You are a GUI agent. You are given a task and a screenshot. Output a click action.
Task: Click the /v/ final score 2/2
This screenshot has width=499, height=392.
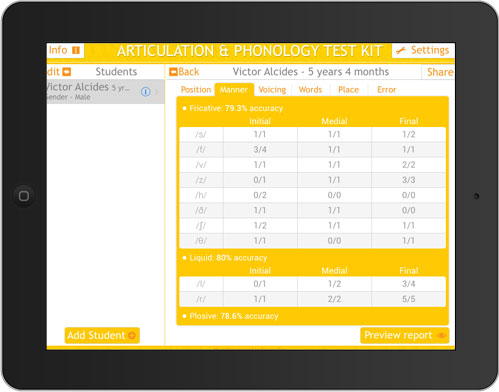(x=409, y=165)
